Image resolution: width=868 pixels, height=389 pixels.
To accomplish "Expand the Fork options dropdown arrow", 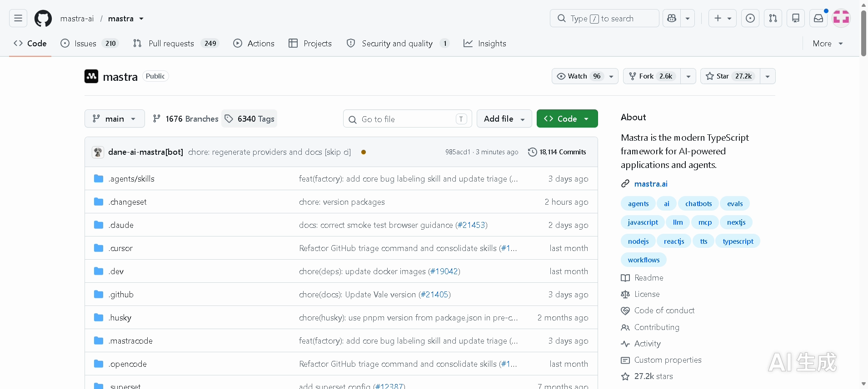I will (688, 76).
